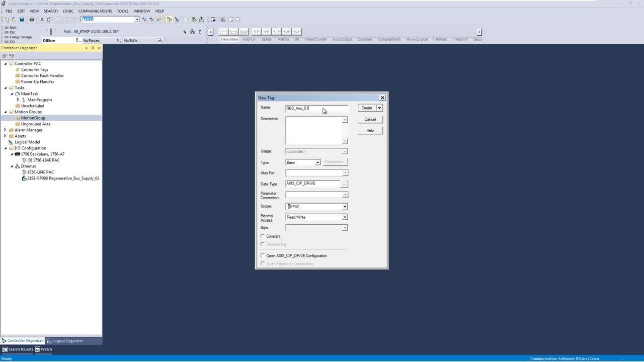The height and width of the screenshot is (362, 644).
Task: Open the LOGIC menu
Action: click(68, 11)
